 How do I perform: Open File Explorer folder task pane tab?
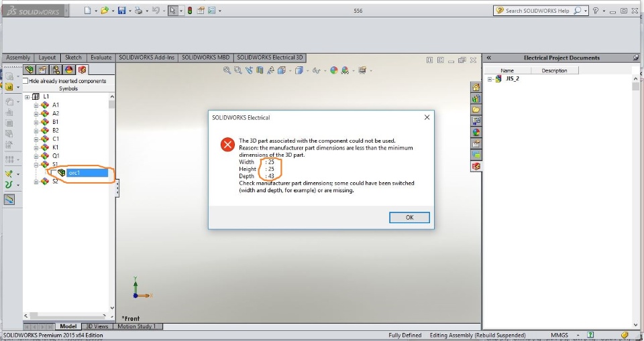click(x=476, y=110)
